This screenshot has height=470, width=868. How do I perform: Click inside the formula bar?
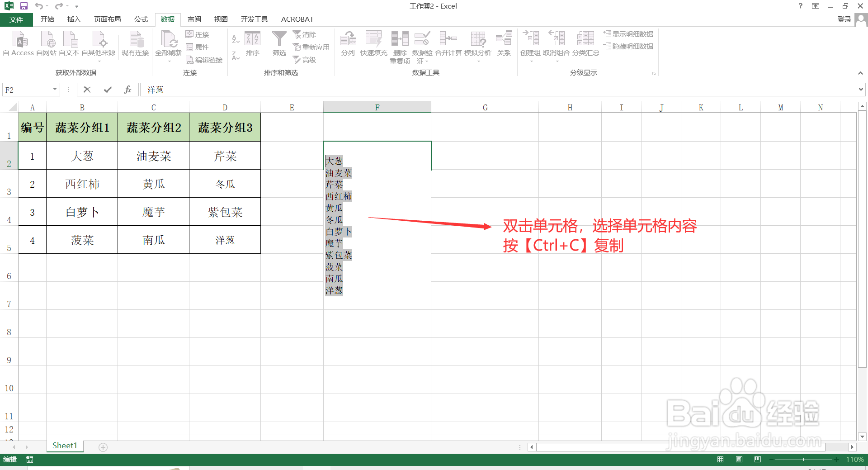coord(316,90)
